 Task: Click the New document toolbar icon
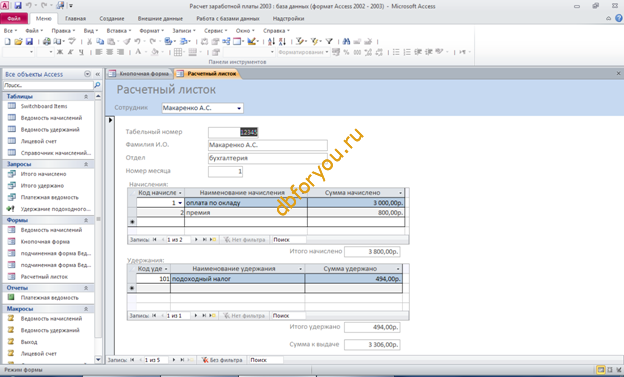pyautogui.click(x=7, y=41)
